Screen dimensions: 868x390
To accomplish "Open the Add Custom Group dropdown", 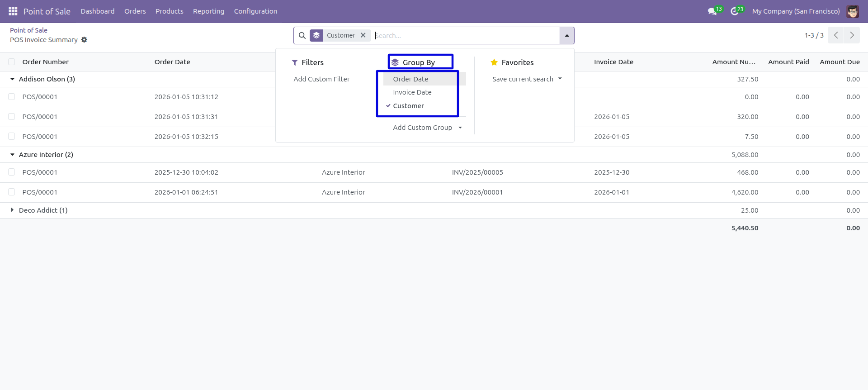I will [x=427, y=128].
